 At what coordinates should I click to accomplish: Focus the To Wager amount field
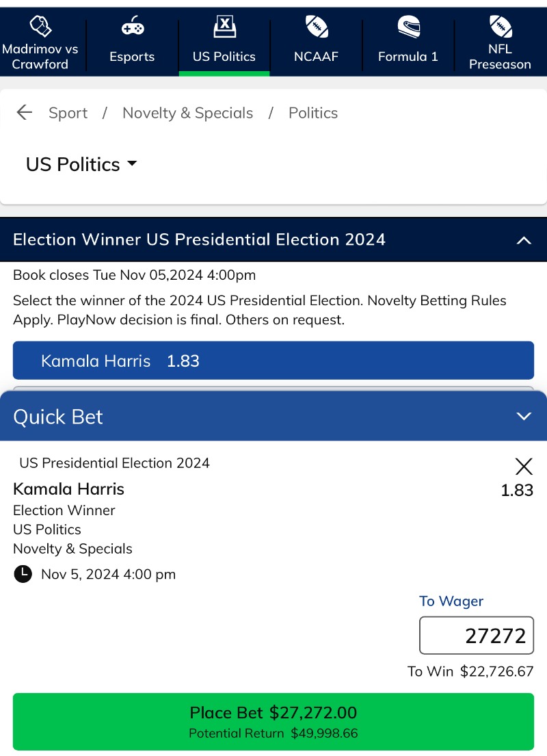pos(477,636)
